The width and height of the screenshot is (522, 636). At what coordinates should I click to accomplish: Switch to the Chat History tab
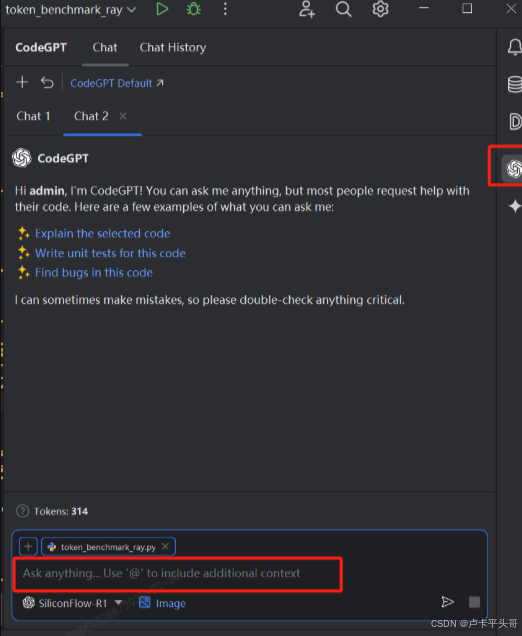173,47
